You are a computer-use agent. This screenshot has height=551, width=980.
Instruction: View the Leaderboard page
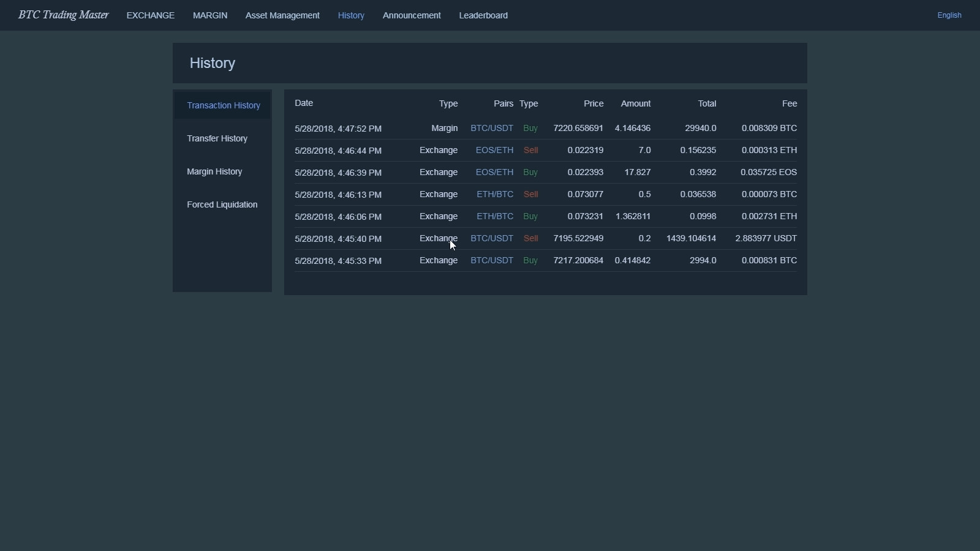pyautogui.click(x=483, y=15)
